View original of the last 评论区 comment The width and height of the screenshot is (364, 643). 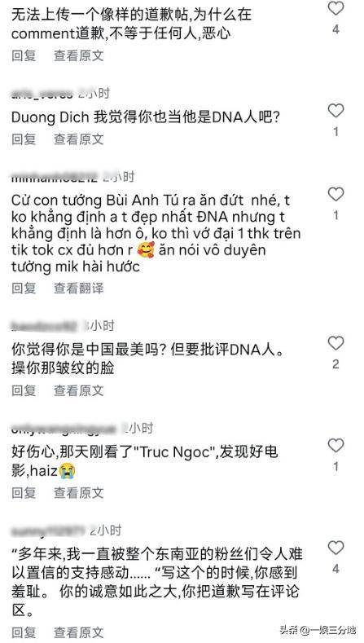(79, 632)
